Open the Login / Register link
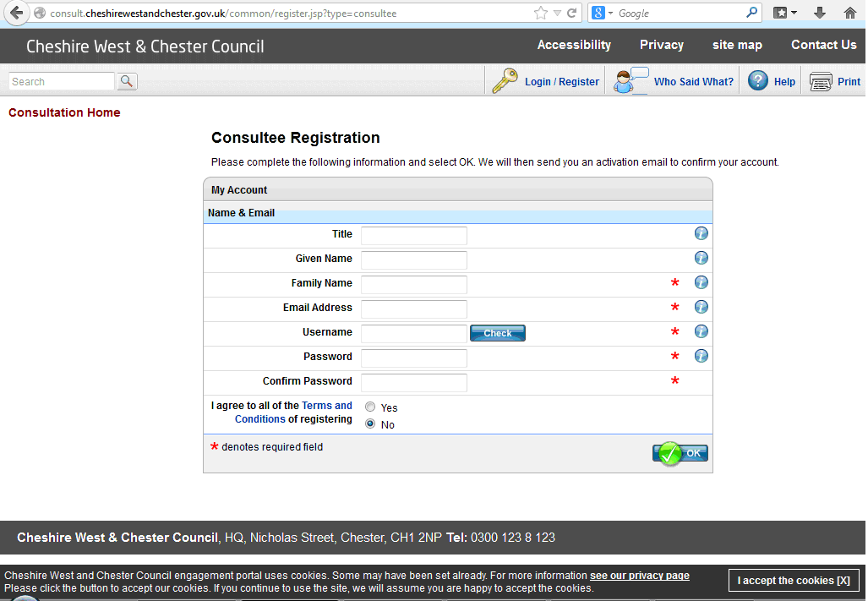Image resolution: width=868 pixels, height=601 pixels. pos(562,82)
